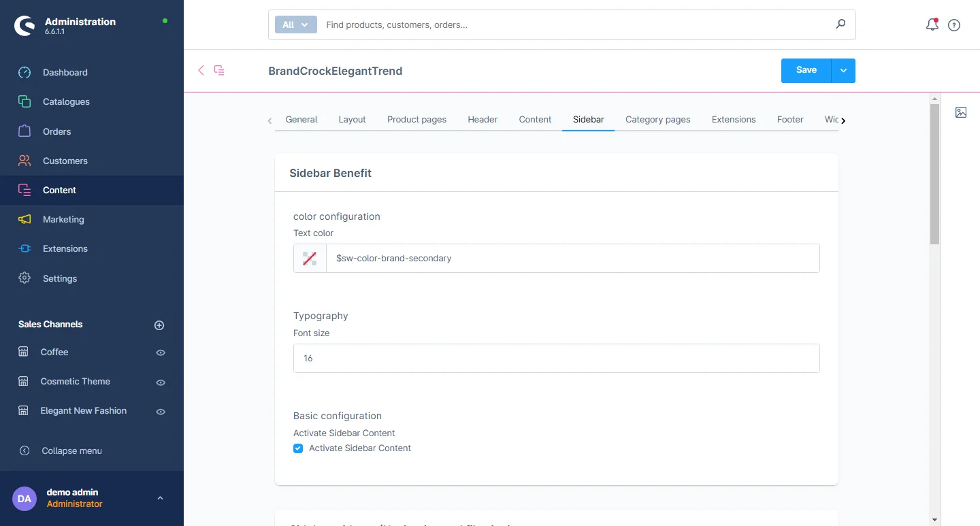Click the search magnifier icon
This screenshot has width=980, height=526.
pyautogui.click(x=840, y=24)
